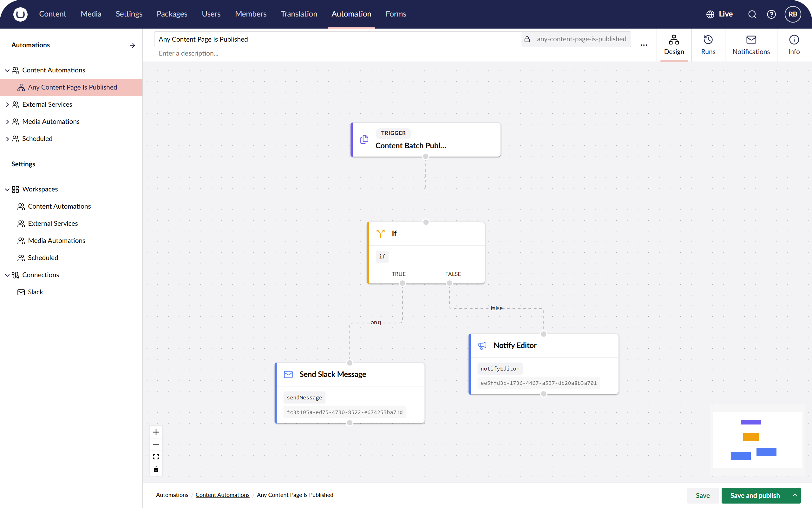This screenshot has height=508, width=812.
Task: Zoom out on the canvas with minus
Action: coord(156,444)
